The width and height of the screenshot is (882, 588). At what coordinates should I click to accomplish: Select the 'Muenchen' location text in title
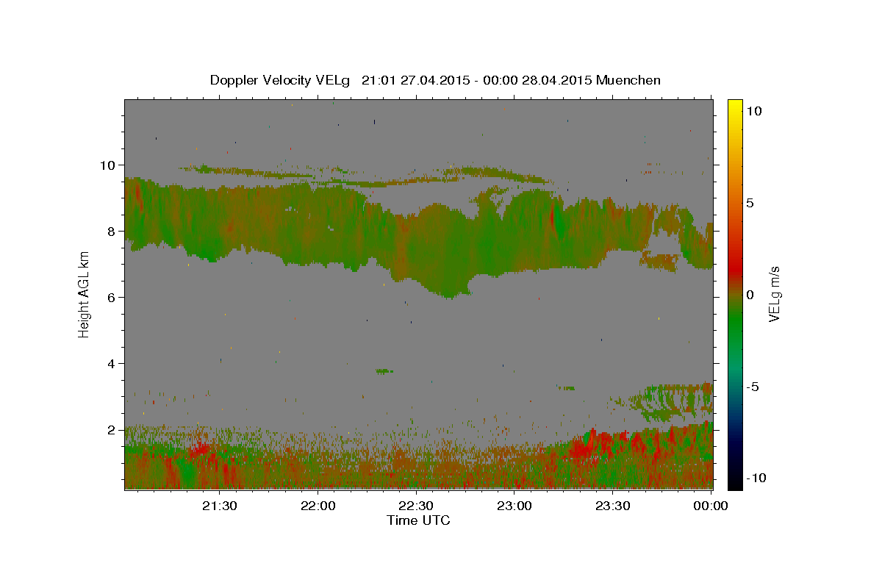[x=628, y=80]
